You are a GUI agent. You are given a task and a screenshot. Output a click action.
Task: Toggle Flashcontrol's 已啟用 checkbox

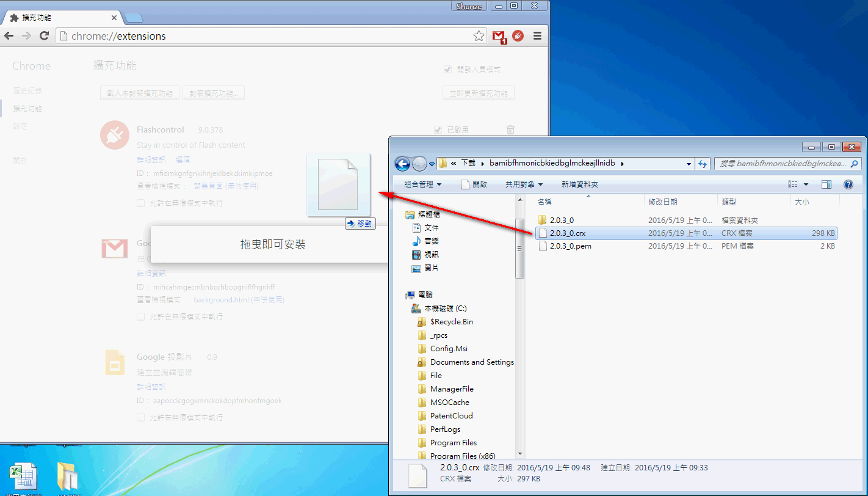click(438, 129)
